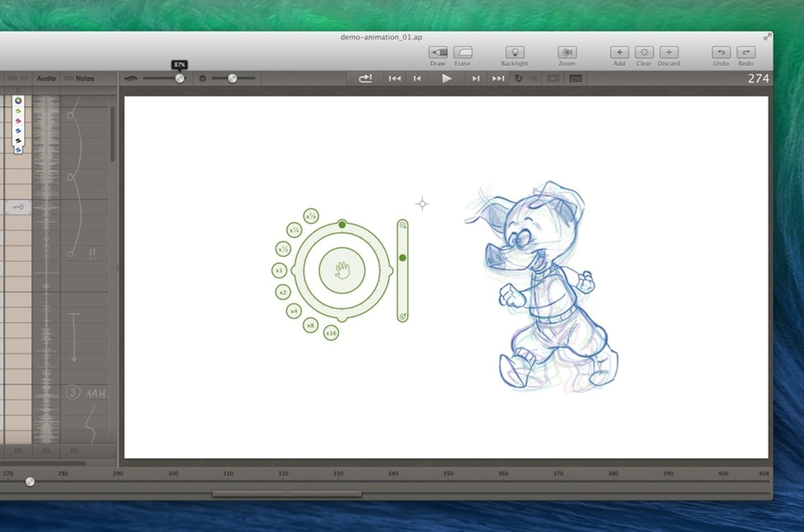
Task: Toggle the eye visibility icon in header
Action: [x=24, y=78]
